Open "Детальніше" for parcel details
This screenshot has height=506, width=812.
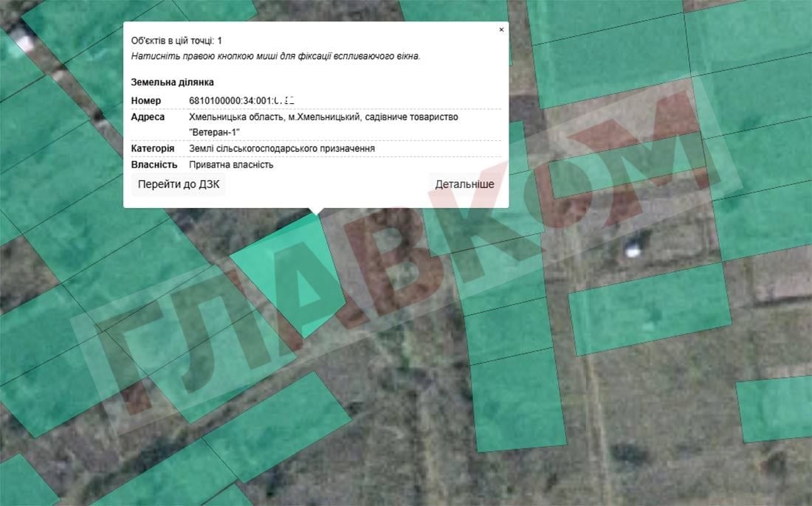pyautogui.click(x=464, y=184)
